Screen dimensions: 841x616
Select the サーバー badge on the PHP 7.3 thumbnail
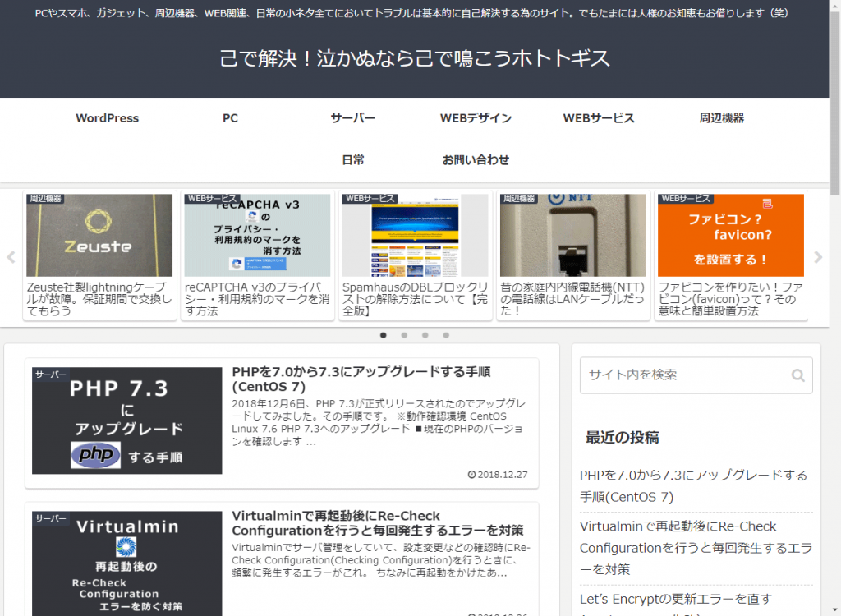click(50, 374)
